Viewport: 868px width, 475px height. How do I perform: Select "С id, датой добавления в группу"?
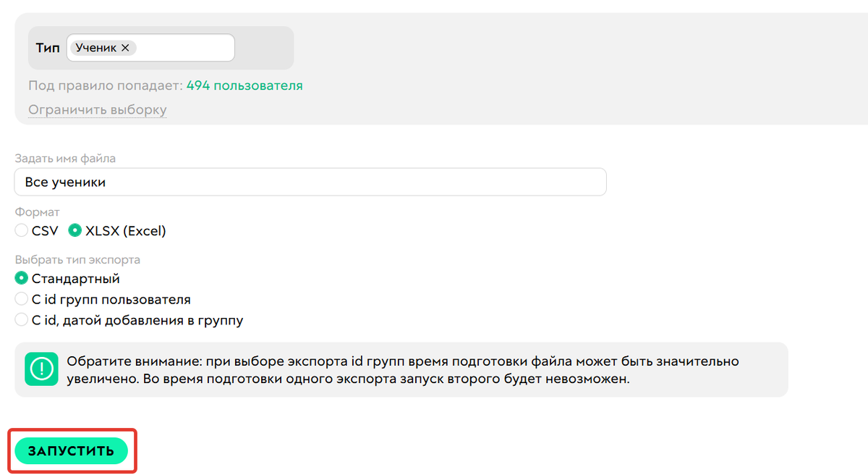pyautogui.click(x=21, y=320)
